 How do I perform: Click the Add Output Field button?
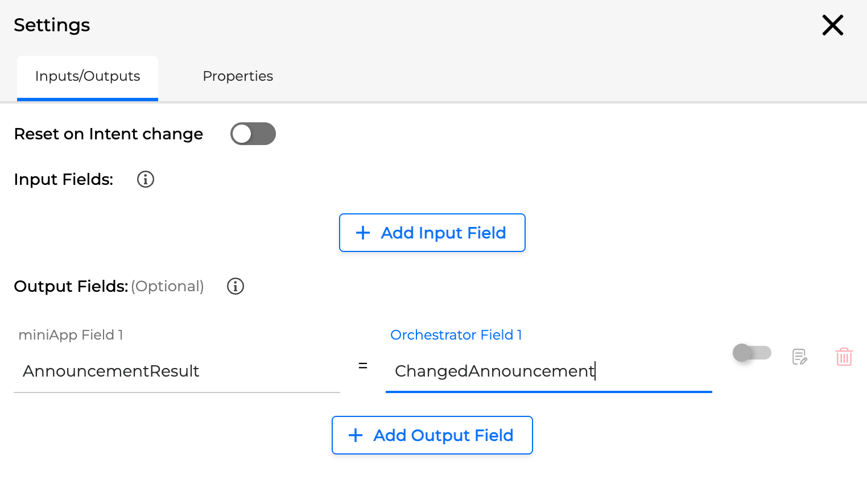(x=432, y=435)
